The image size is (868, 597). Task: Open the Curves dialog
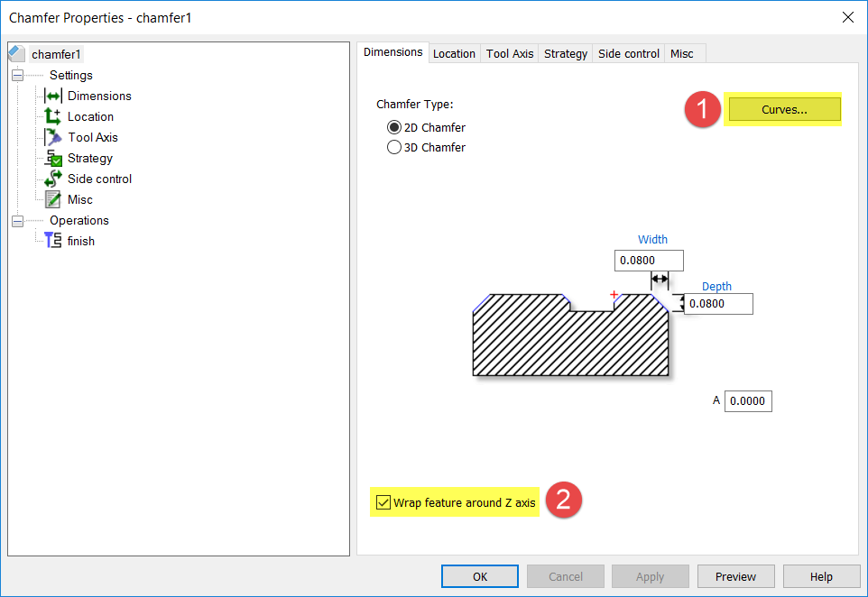tap(783, 108)
